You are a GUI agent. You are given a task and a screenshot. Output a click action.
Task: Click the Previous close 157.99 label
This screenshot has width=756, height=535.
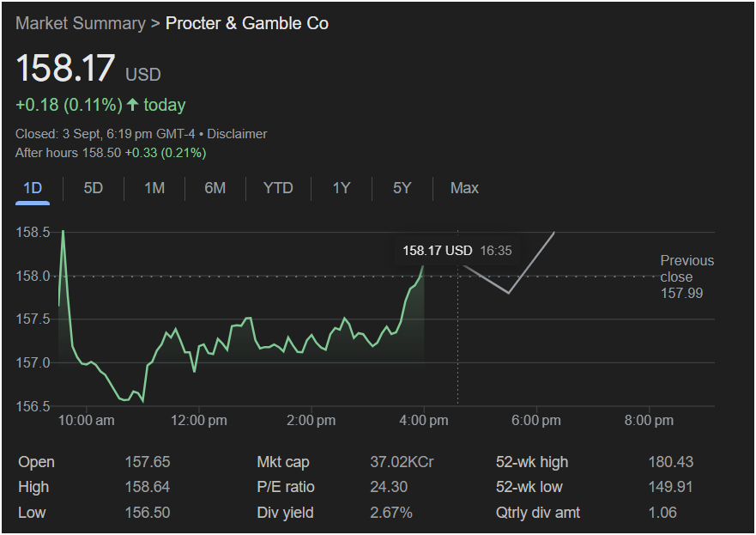[x=686, y=277]
